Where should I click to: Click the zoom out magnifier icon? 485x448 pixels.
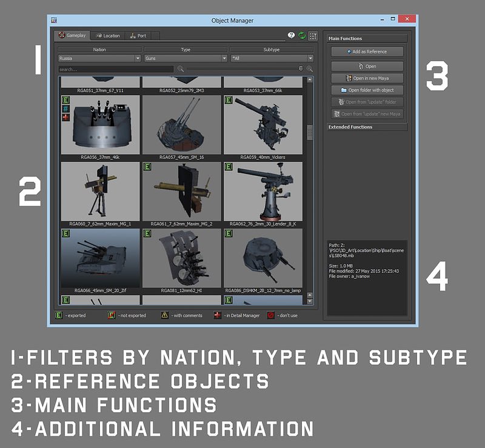(181, 69)
